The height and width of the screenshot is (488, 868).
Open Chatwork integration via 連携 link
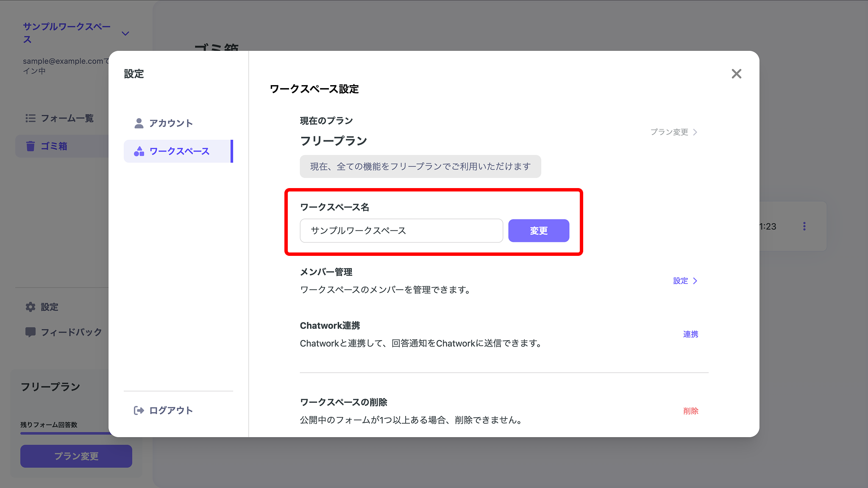690,334
